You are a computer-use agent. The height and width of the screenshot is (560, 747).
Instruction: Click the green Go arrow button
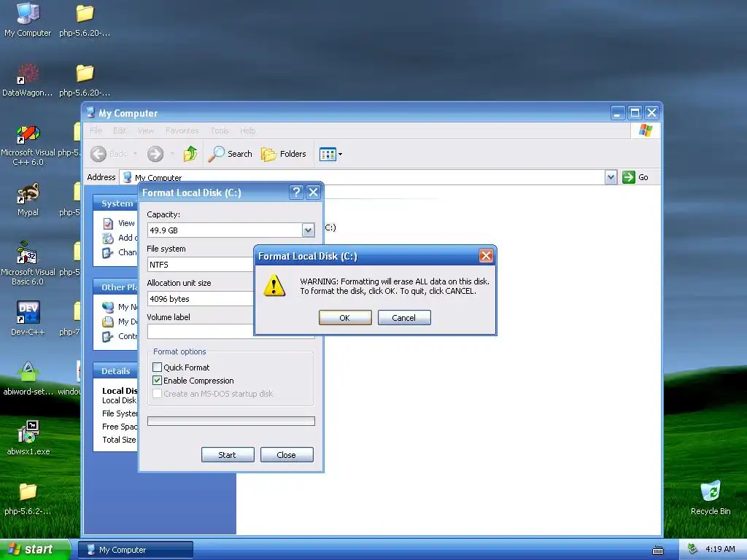coord(629,177)
